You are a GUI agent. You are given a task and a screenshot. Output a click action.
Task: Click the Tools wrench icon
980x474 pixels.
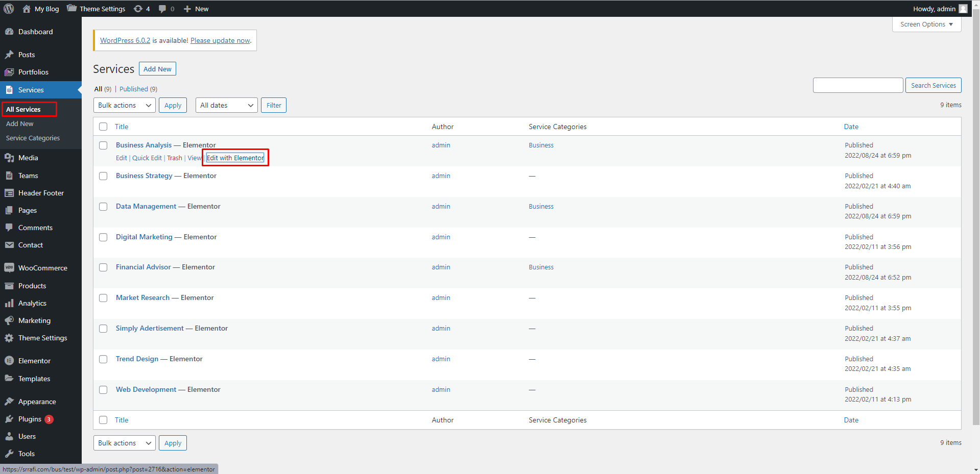point(9,454)
